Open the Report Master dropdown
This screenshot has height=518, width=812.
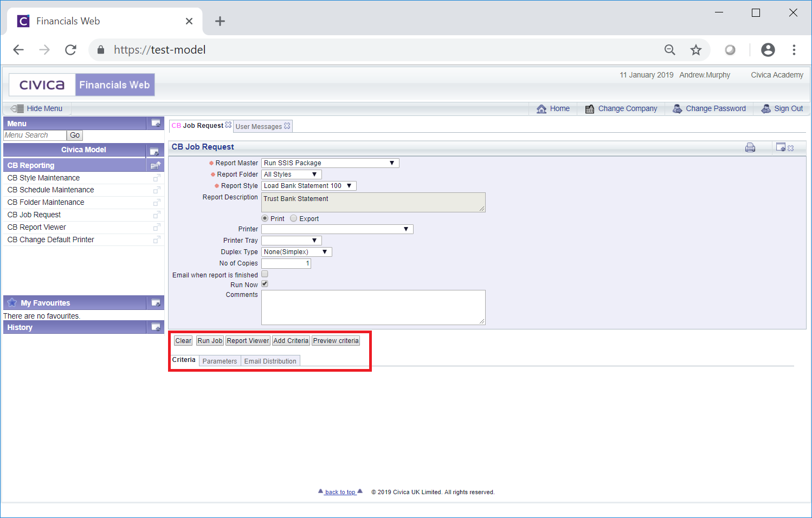coord(330,163)
